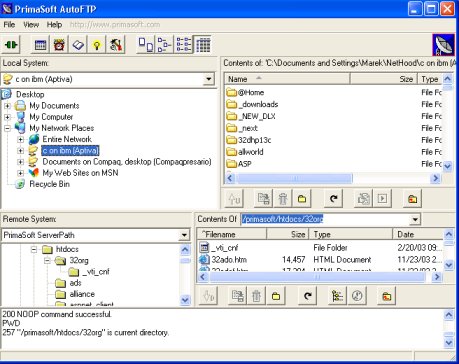Collapse the My Network Places node
The height and width of the screenshot is (364, 459).
pos(7,128)
